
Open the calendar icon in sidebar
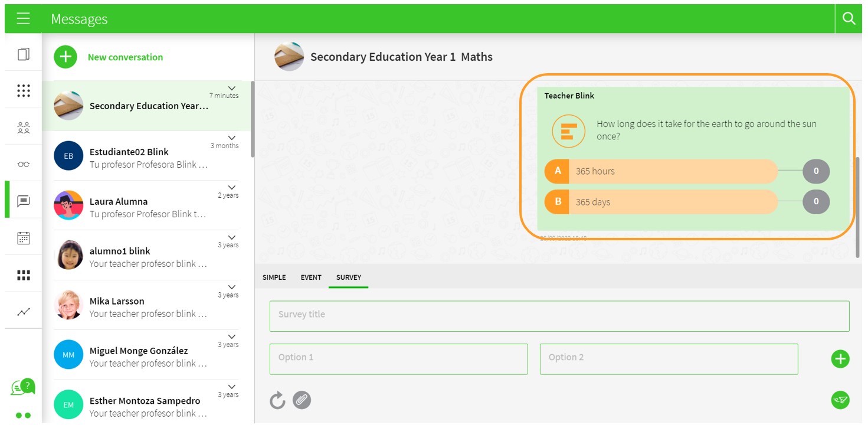coord(24,238)
